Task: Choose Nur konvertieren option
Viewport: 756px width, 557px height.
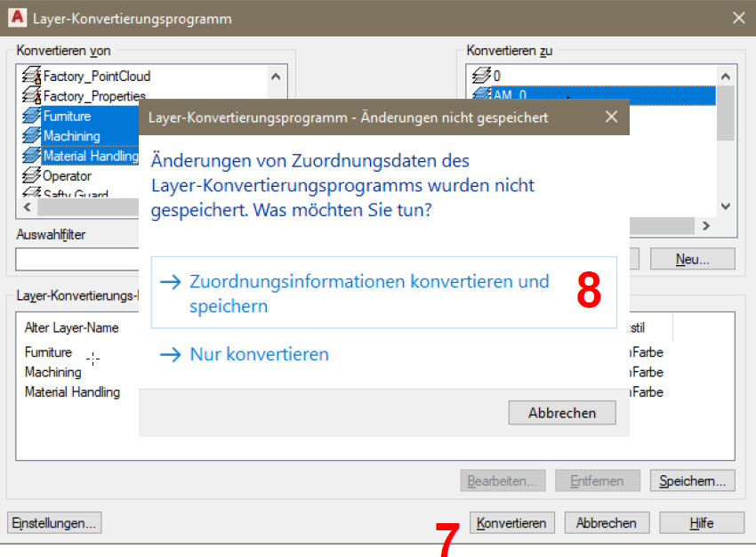Action: point(260,354)
